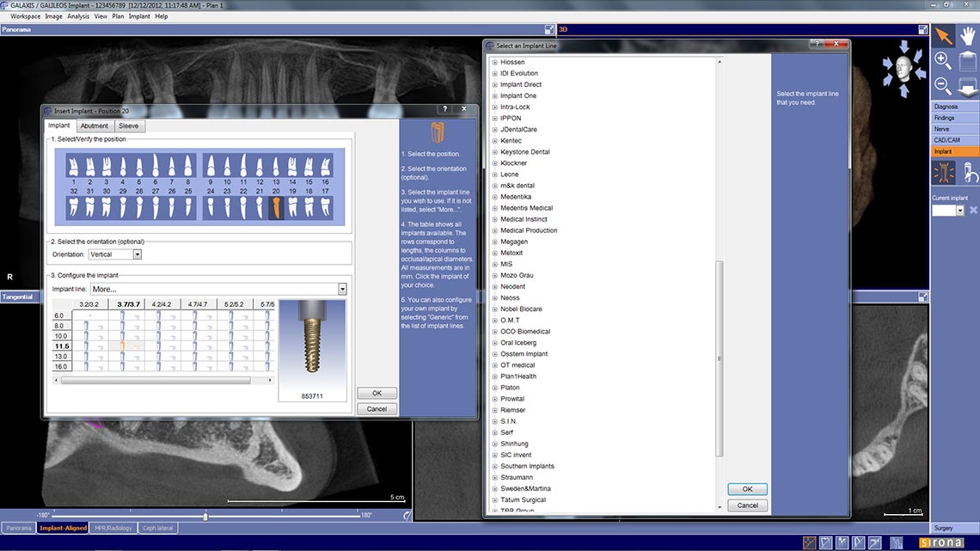Screen dimensions: 980x551
Task: Click the first orange-highlighted bottom toolbar icon
Action: coord(809,542)
